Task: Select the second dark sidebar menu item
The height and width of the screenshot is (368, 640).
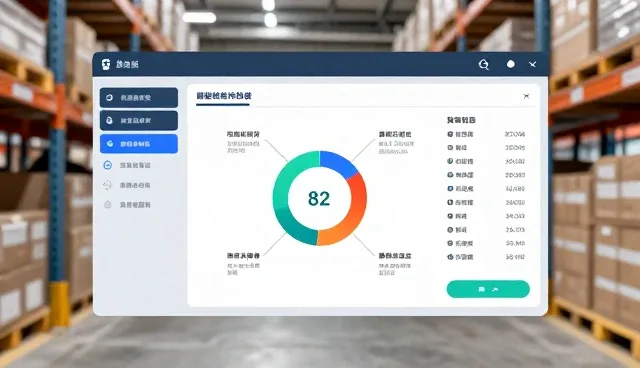Action: [x=139, y=120]
